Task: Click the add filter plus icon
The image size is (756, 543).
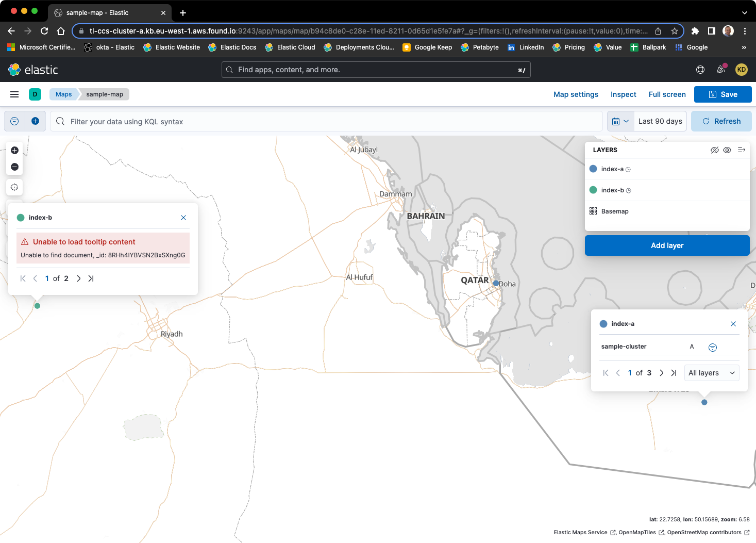Action: click(35, 121)
